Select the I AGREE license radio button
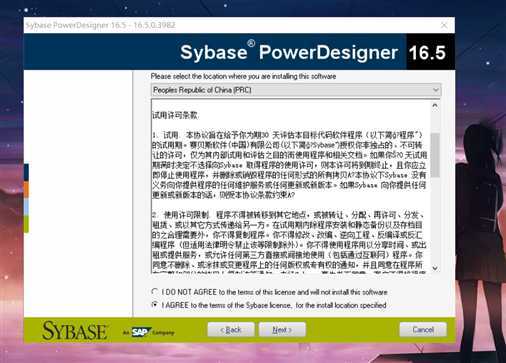The image size is (506, 363). pyautogui.click(x=155, y=305)
